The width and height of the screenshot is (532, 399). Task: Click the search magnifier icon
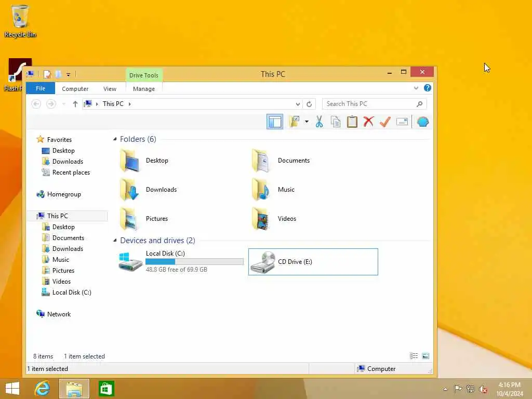[420, 104]
